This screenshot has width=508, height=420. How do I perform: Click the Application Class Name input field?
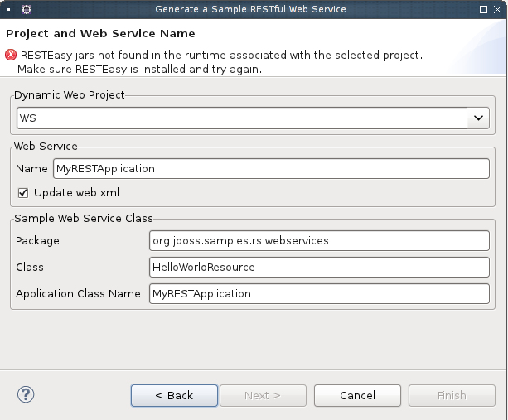click(319, 293)
